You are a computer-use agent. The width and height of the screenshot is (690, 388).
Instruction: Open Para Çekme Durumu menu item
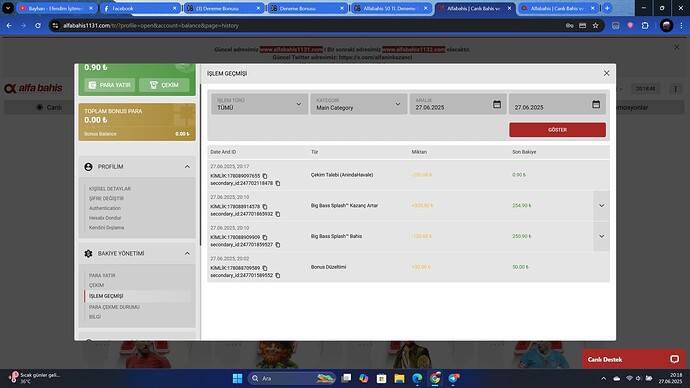tap(114, 307)
